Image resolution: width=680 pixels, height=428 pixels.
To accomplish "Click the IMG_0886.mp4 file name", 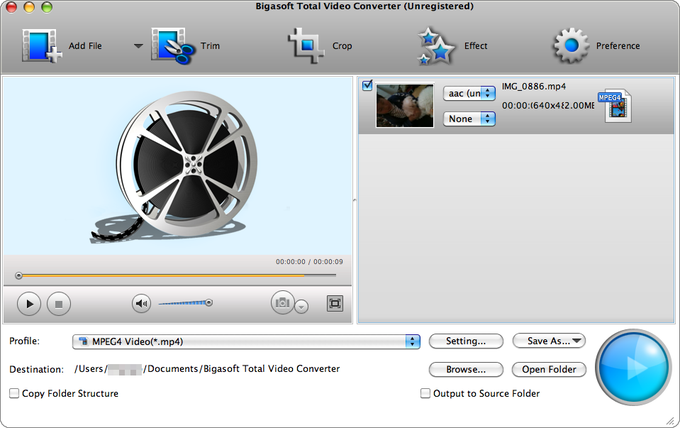I will point(534,86).
